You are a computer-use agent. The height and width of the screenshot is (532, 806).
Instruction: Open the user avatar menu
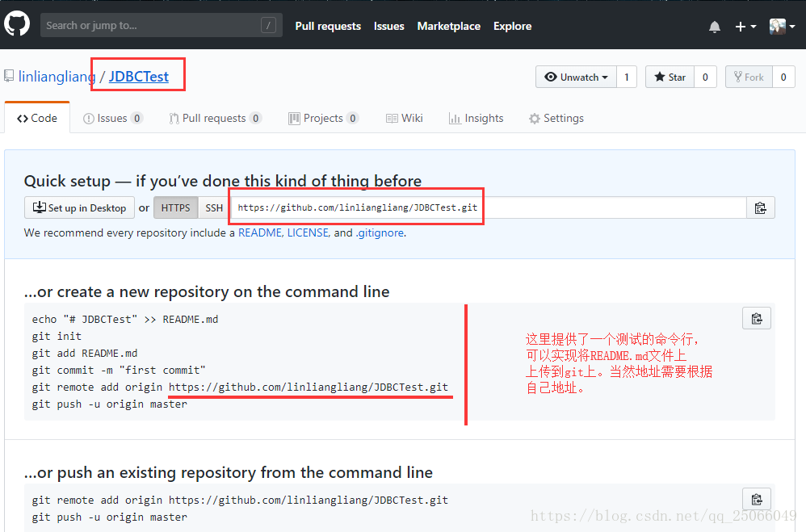[x=782, y=26]
